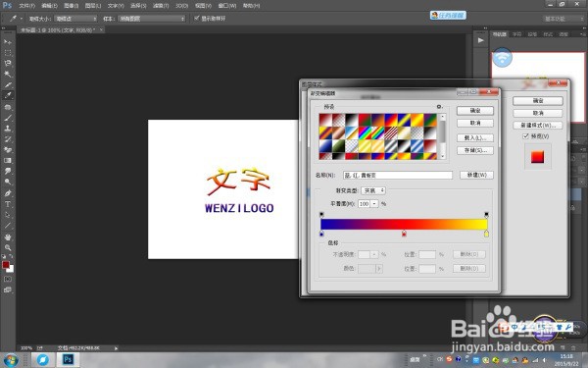Screen dimensions: 588x368
Task: Click the 任务提醒 notification badge
Action: pyautogui.click(x=448, y=16)
